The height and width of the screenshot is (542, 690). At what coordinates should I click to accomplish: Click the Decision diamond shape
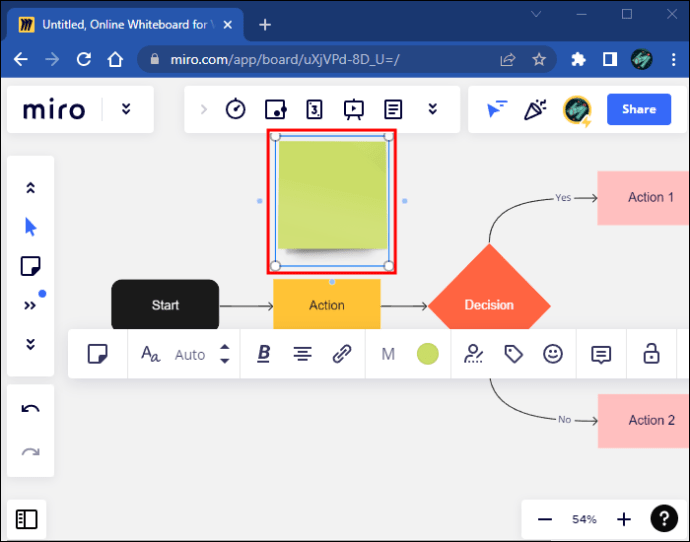point(489,304)
